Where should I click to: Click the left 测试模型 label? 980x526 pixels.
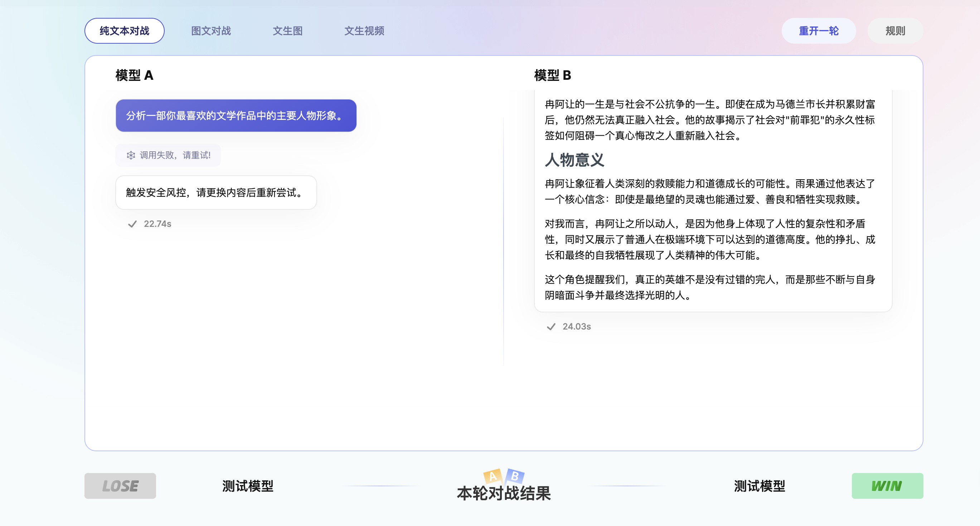coord(248,486)
